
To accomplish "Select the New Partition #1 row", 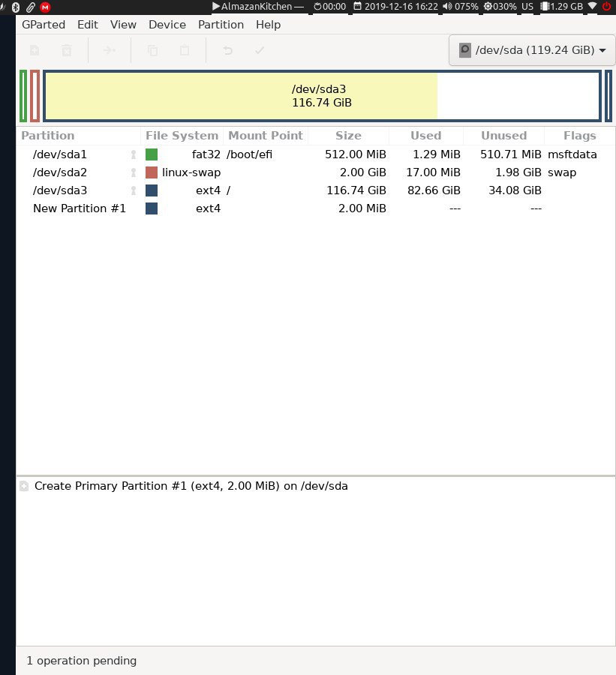I will 315,208.
